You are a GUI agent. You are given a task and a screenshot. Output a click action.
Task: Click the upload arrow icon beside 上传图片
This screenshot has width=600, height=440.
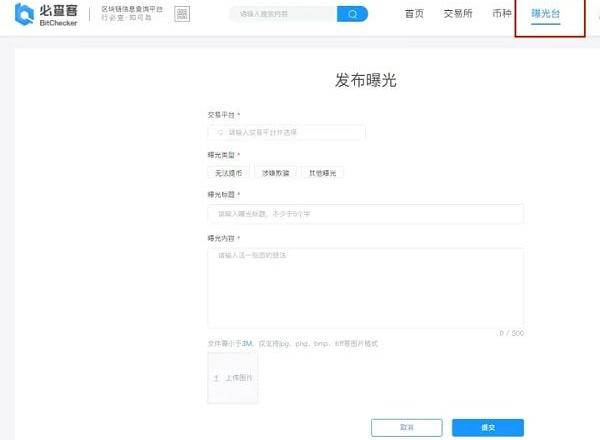(217, 379)
